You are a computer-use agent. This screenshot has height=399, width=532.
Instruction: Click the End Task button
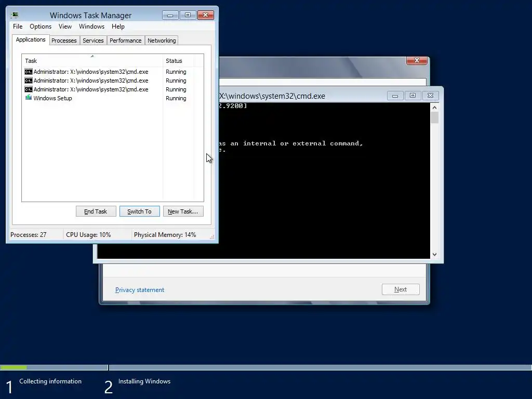tap(96, 211)
